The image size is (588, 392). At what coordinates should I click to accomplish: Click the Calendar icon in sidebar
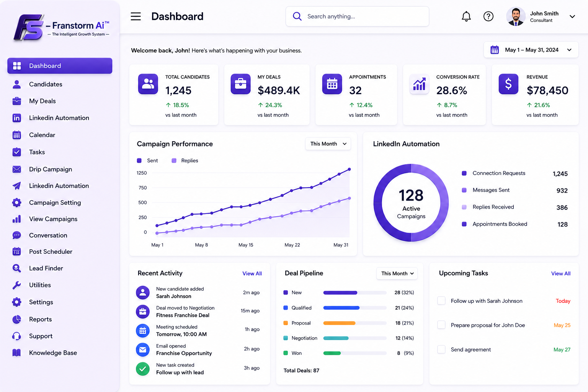17,135
